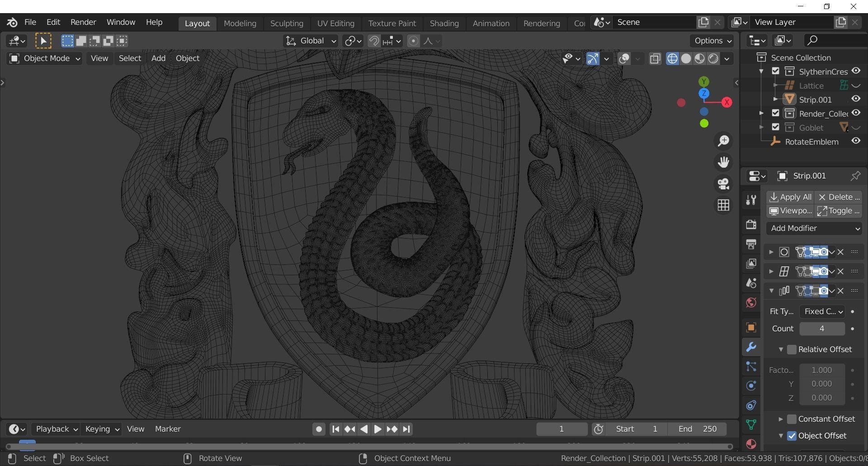Open the Scene properties tab
Viewport: 868px width, 466px height.
[x=751, y=283]
